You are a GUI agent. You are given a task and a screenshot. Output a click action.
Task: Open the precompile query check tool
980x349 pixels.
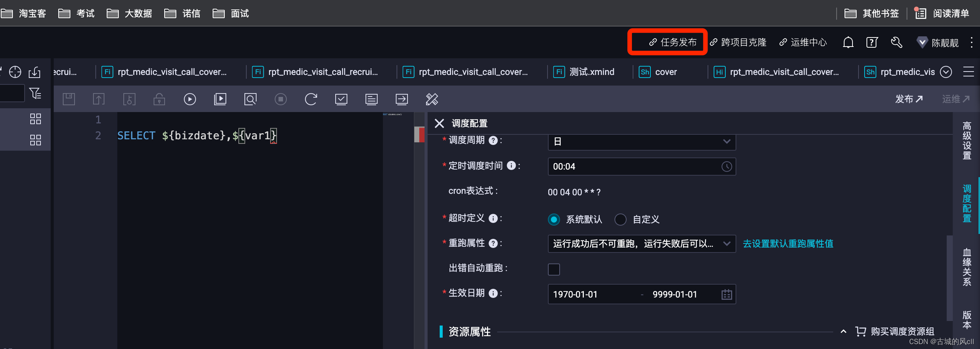[250, 99]
